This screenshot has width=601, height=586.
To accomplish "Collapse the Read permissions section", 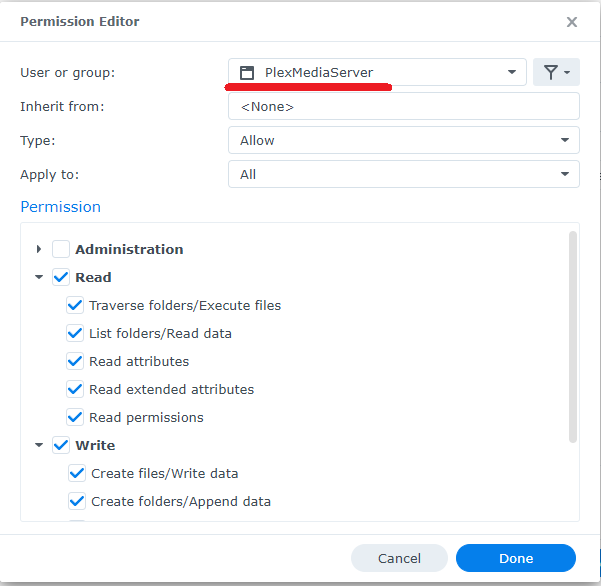I will tap(39, 277).
